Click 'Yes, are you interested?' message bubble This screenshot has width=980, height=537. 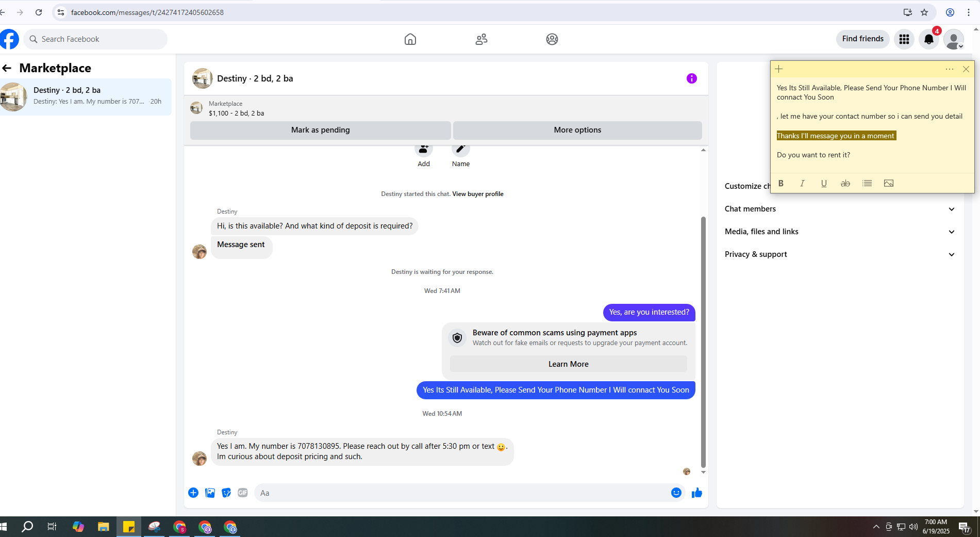click(x=649, y=312)
